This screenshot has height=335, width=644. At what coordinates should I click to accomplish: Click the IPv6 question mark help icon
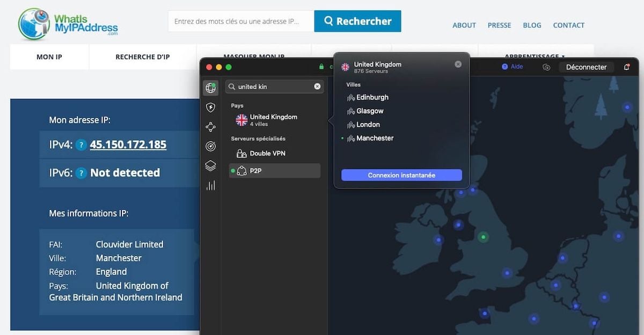pos(81,173)
